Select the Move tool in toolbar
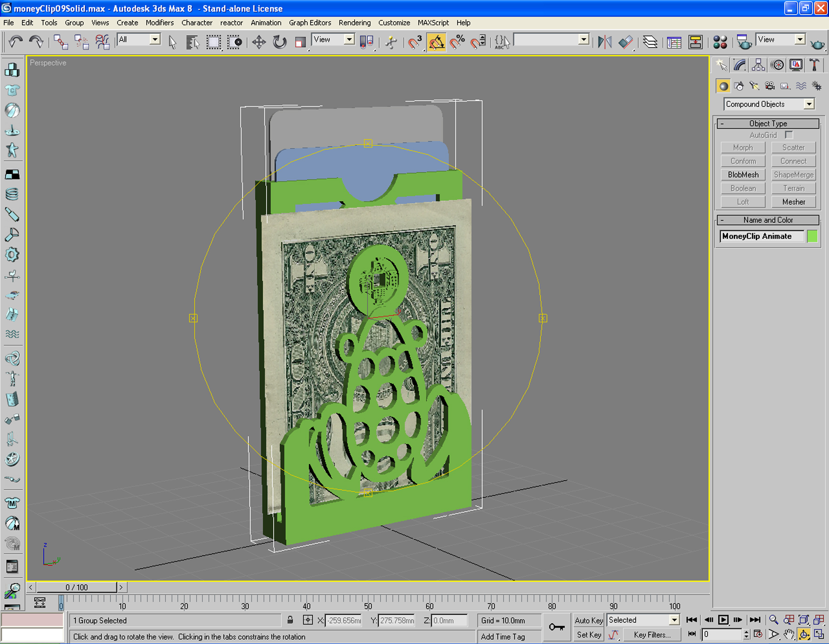This screenshot has height=644, width=829. click(x=259, y=42)
